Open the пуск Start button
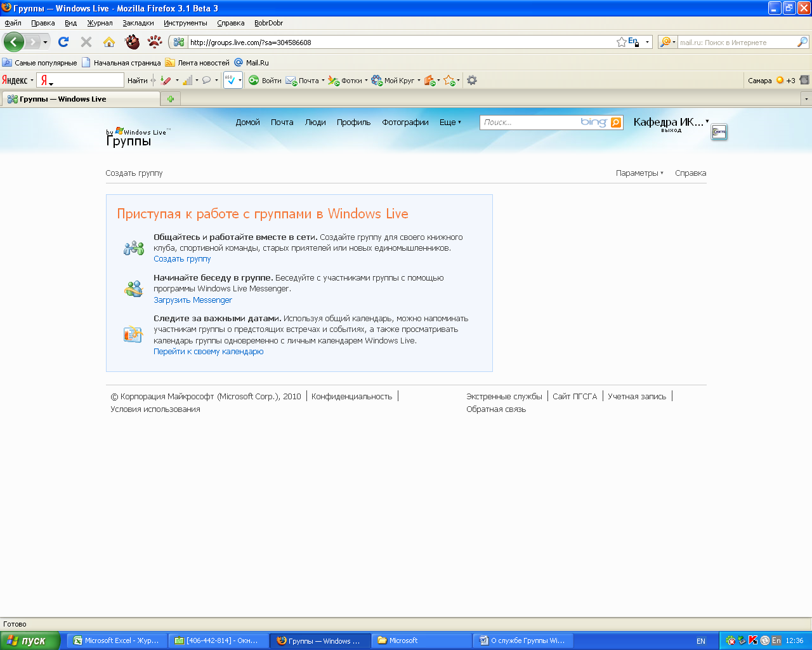Viewport: 812px width, 650px height. click(x=30, y=640)
